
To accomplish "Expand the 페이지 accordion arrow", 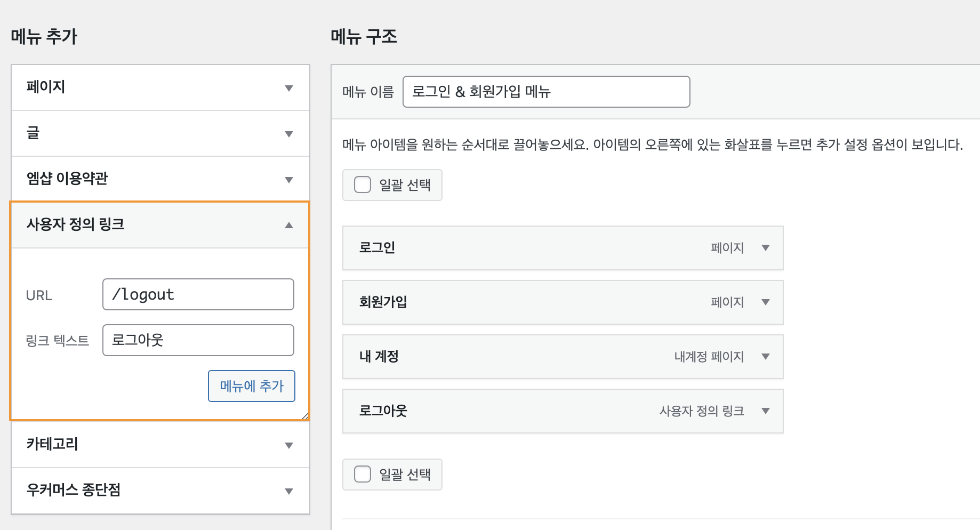I will tap(288, 88).
